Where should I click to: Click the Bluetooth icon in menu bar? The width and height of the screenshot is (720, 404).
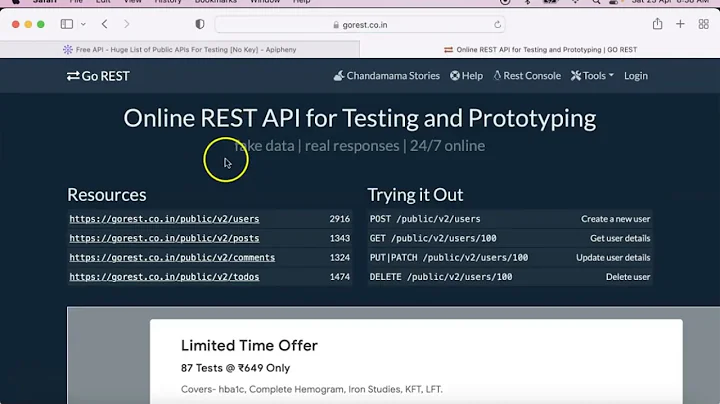coord(528,2)
